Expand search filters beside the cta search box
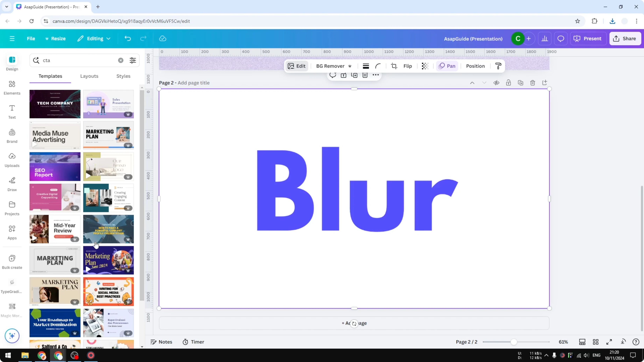 point(133,60)
